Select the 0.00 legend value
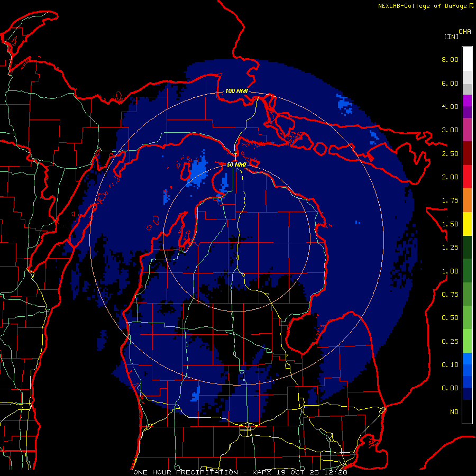This screenshot has width=476, height=476. pyautogui.click(x=450, y=388)
